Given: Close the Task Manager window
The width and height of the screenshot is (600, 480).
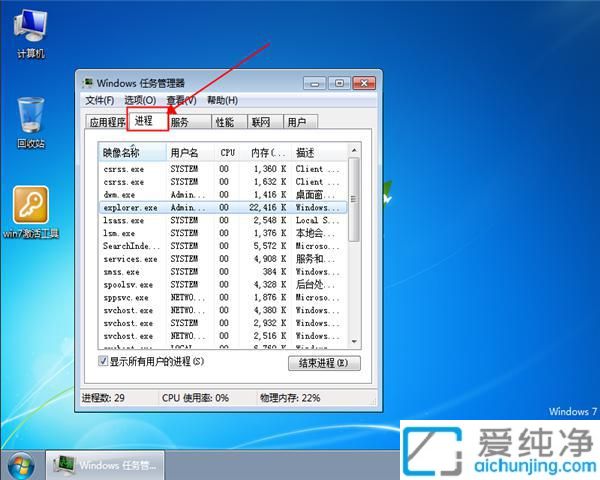Looking at the screenshot, I should pyautogui.click(x=364, y=83).
